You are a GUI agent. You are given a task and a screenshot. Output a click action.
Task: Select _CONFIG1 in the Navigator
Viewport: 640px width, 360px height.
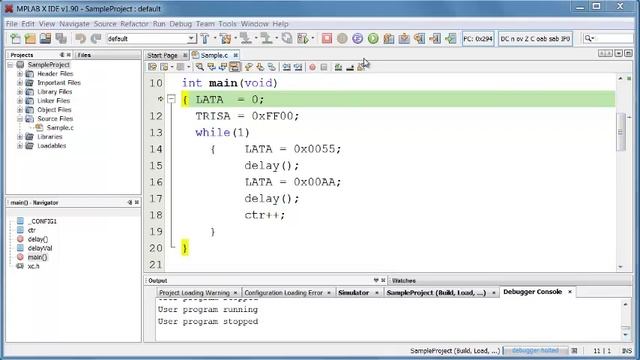(x=42, y=221)
